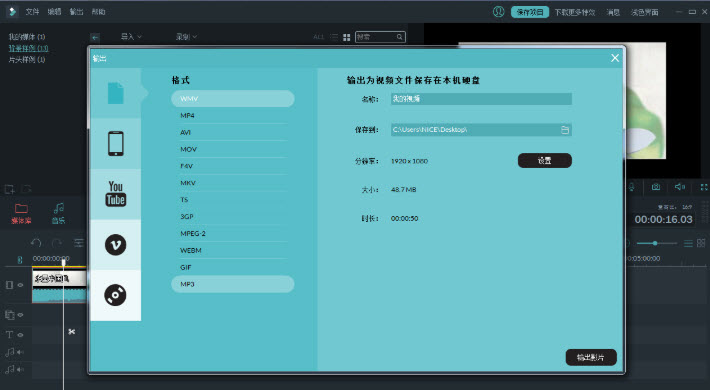Select the video clip on timeline
This screenshot has height=390, width=710.
[59, 284]
